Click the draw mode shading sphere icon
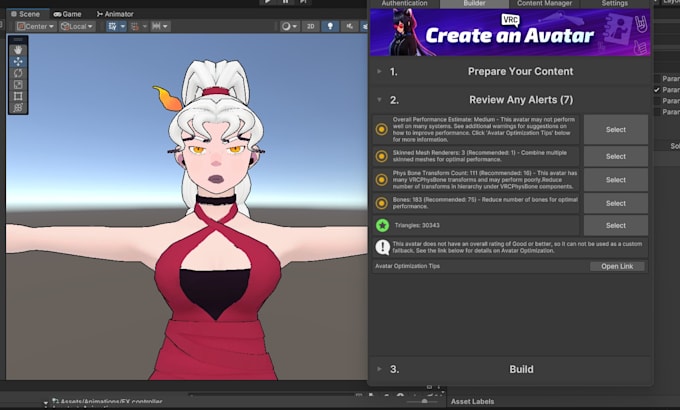Screen dimensions: 680x410 286,26
